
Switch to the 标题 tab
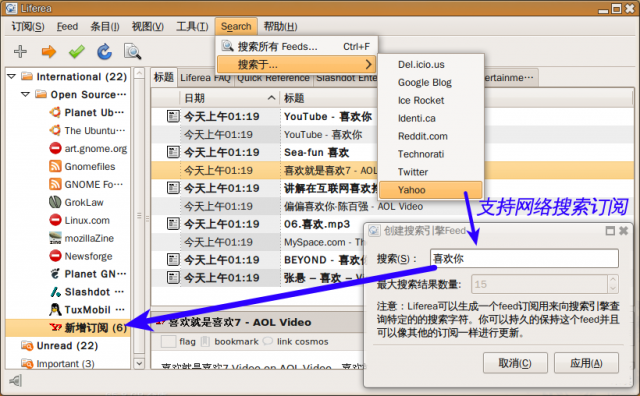[x=164, y=77]
